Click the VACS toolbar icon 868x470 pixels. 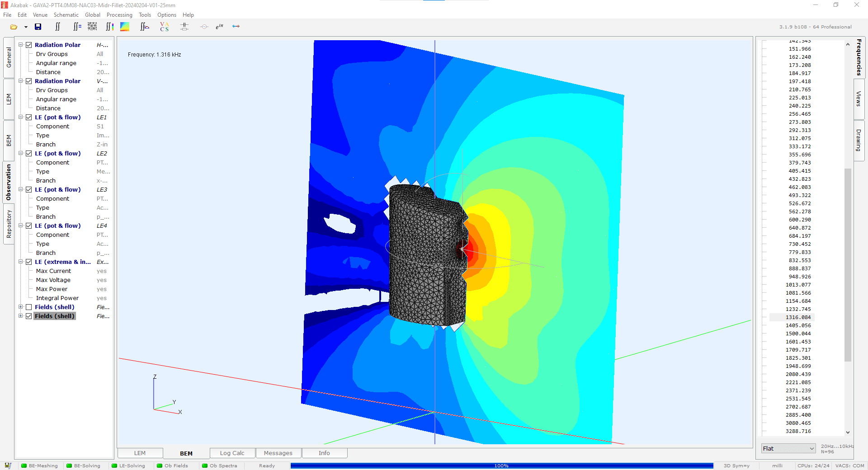pyautogui.click(x=164, y=27)
